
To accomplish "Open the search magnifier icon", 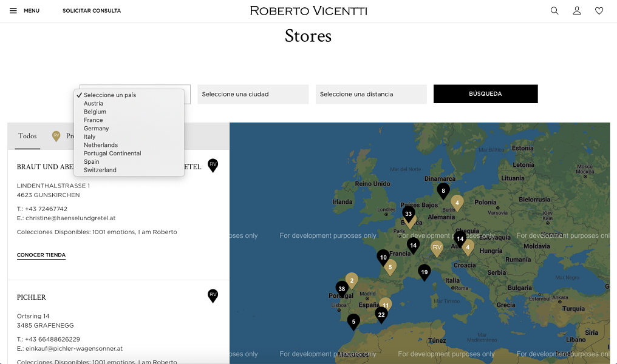I will click(554, 10).
